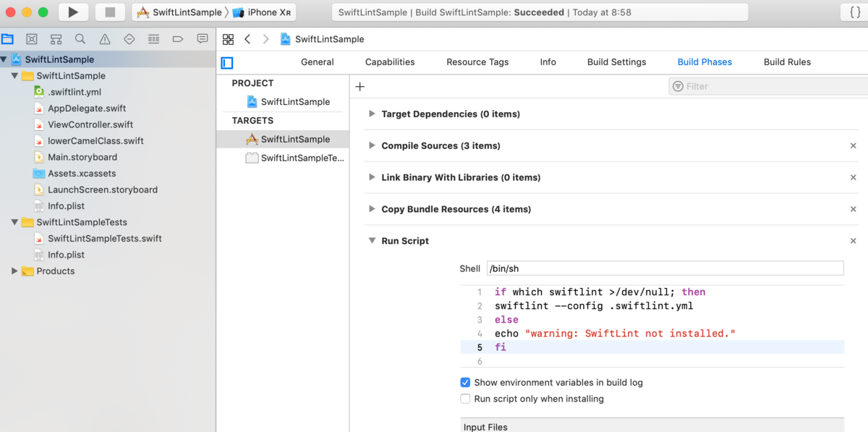Show the Symbol navigator
Viewport: 868px width, 432px height.
click(x=56, y=39)
